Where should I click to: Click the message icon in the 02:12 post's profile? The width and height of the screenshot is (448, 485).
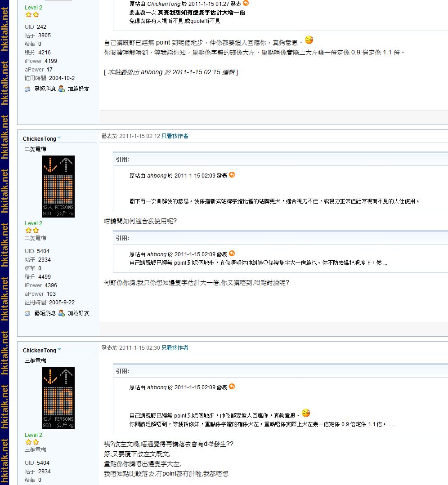[28, 313]
